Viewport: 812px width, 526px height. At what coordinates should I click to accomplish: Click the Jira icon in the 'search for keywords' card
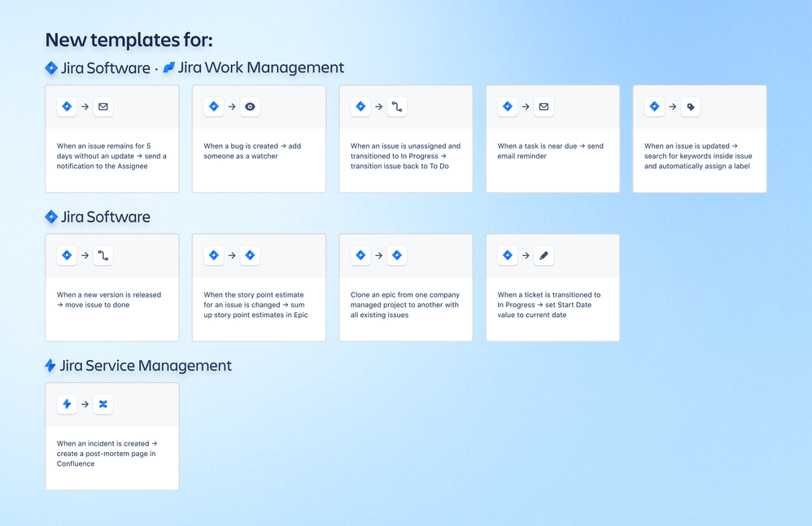coord(655,107)
